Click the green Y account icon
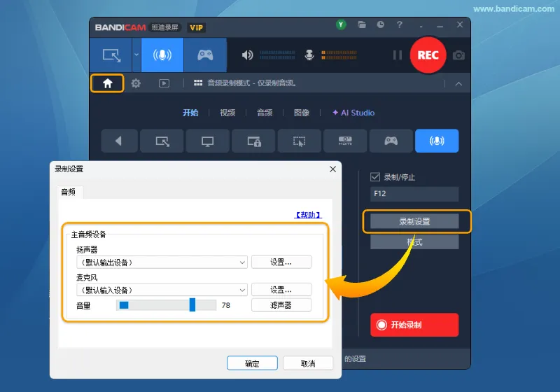 point(341,24)
